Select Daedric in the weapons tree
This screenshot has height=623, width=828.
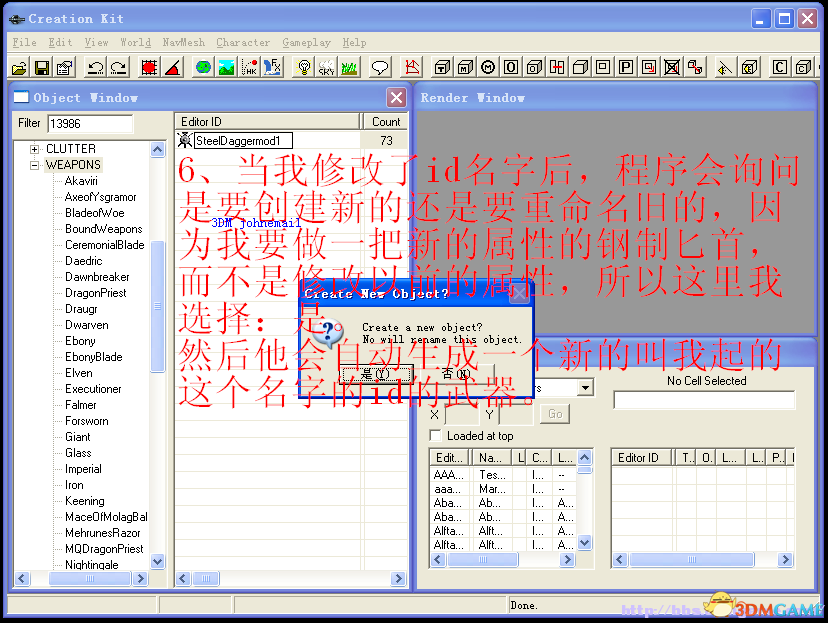click(x=83, y=261)
